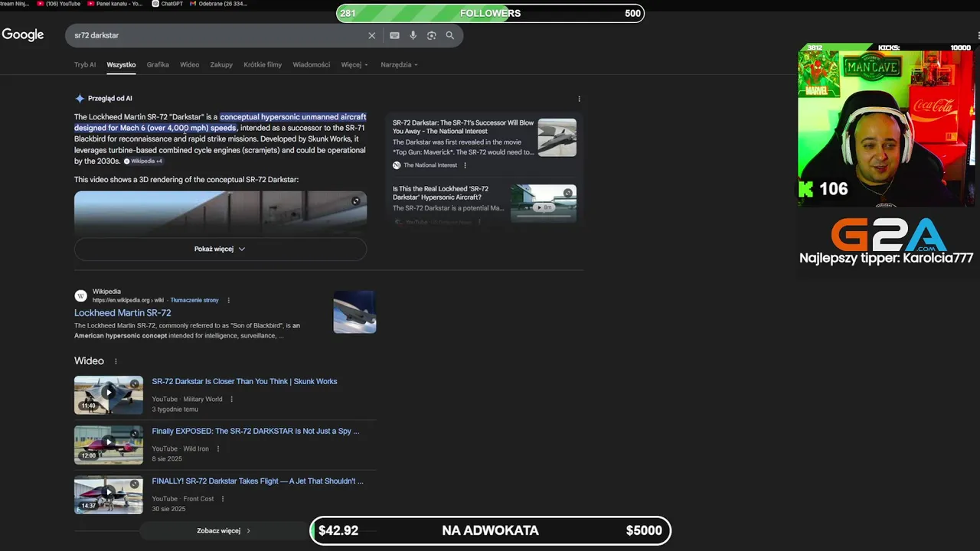
Task: Click the AI overview sparkle icon
Action: click(x=80, y=99)
